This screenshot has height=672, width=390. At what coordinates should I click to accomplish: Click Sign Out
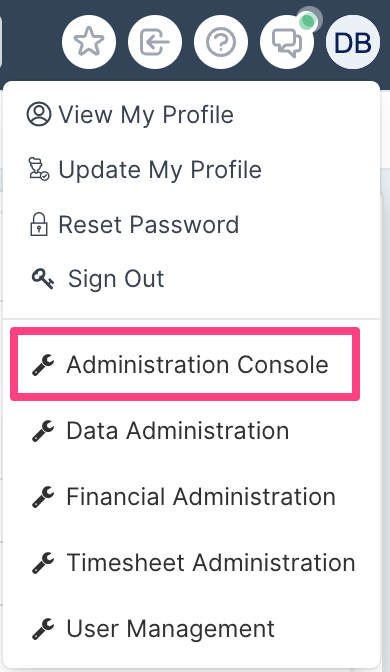[x=98, y=279]
